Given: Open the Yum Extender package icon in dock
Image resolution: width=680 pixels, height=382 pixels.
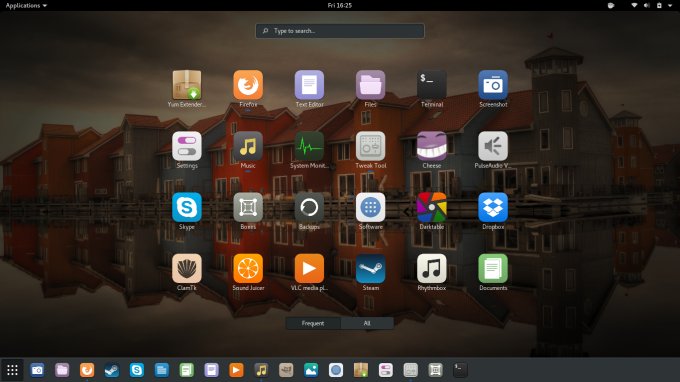Looking at the screenshot, I should tap(361, 370).
